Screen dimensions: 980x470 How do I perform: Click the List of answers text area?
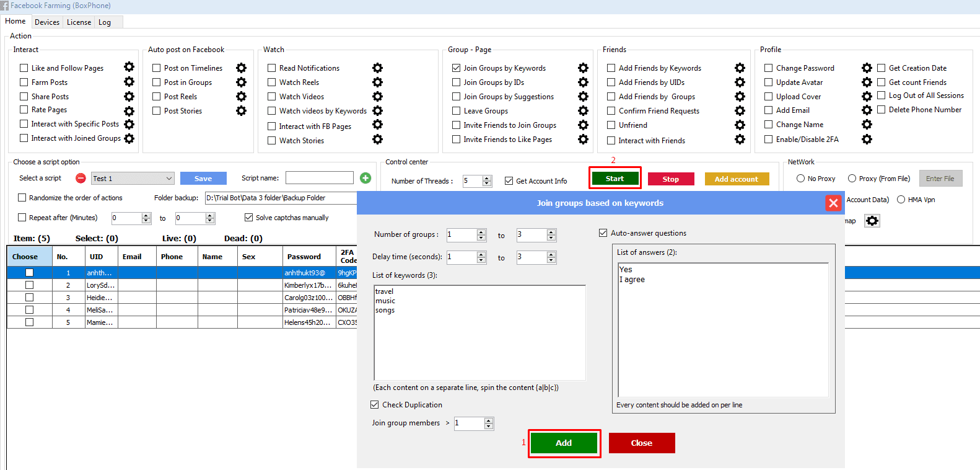pyautogui.click(x=723, y=330)
